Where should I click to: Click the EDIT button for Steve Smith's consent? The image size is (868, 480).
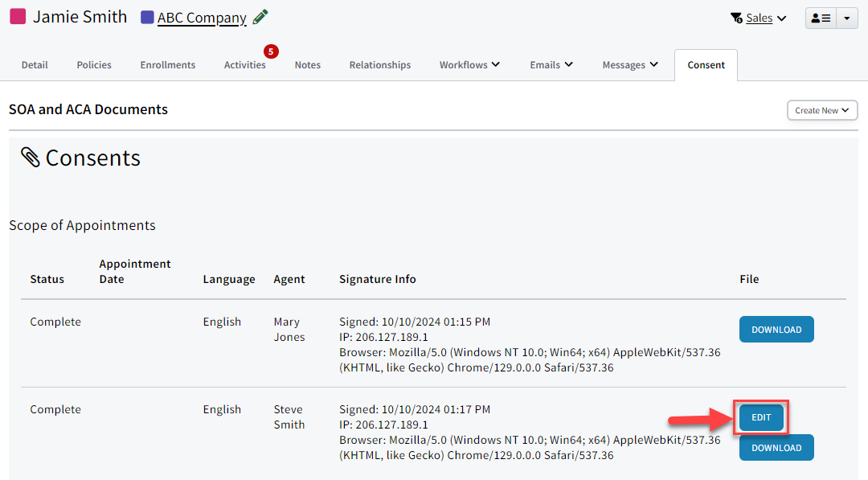point(760,416)
